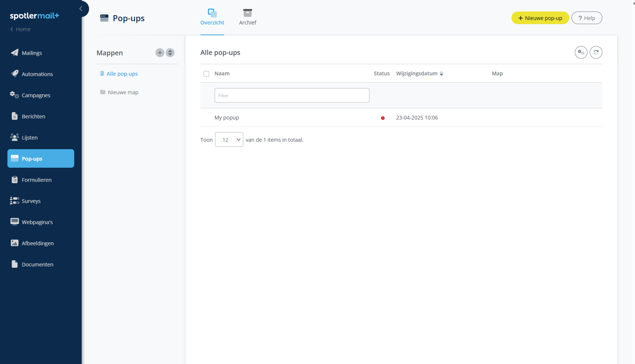
Task: Select the Overzicht tab
Action: click(x=212, y=17)
